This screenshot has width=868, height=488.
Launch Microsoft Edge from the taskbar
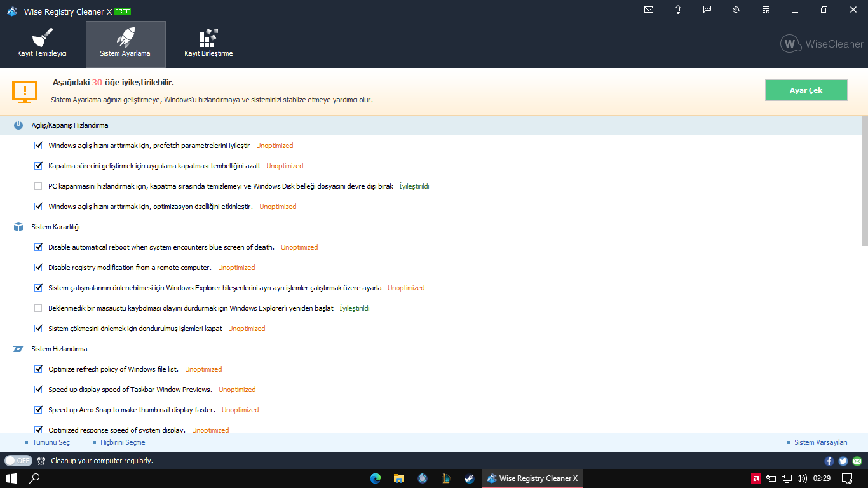376,478
